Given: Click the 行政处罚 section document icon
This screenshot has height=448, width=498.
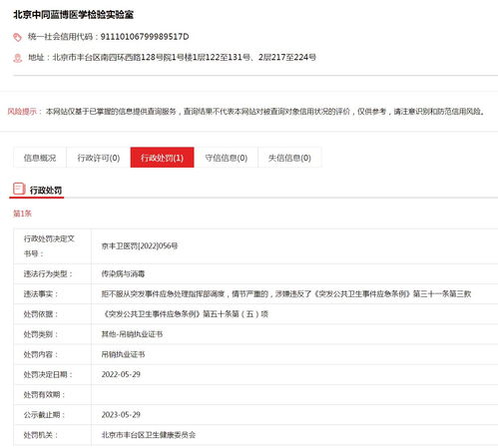Looking at the screenshot, I should pyautogui.click(x=19, y=189).
